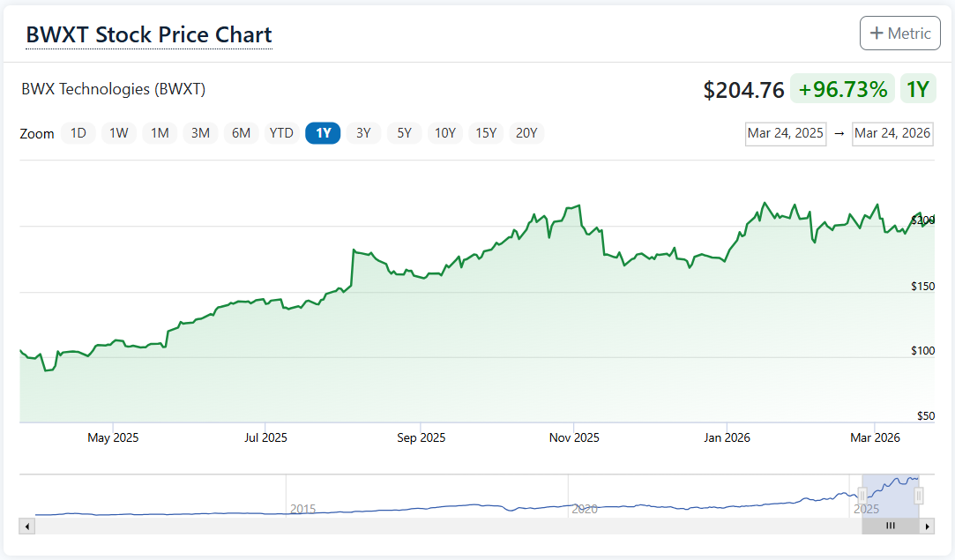
Task: Select the 1D zoom range
Action: tap(78, 133)
